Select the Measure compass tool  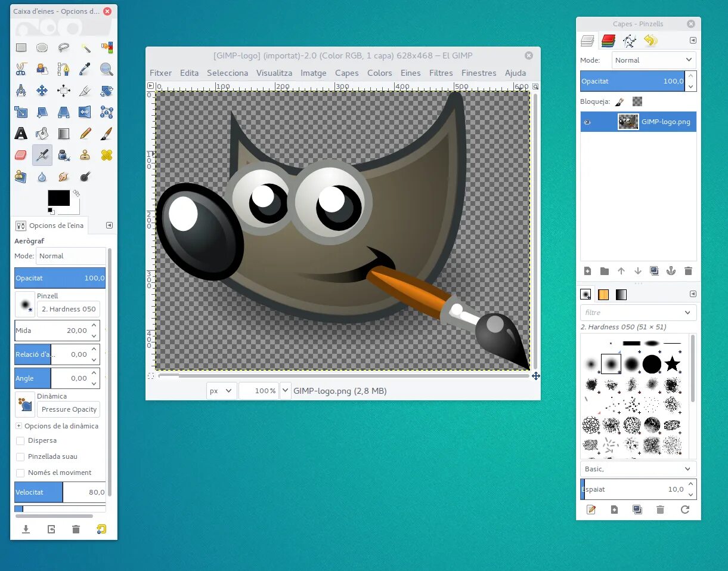(21, 91)
